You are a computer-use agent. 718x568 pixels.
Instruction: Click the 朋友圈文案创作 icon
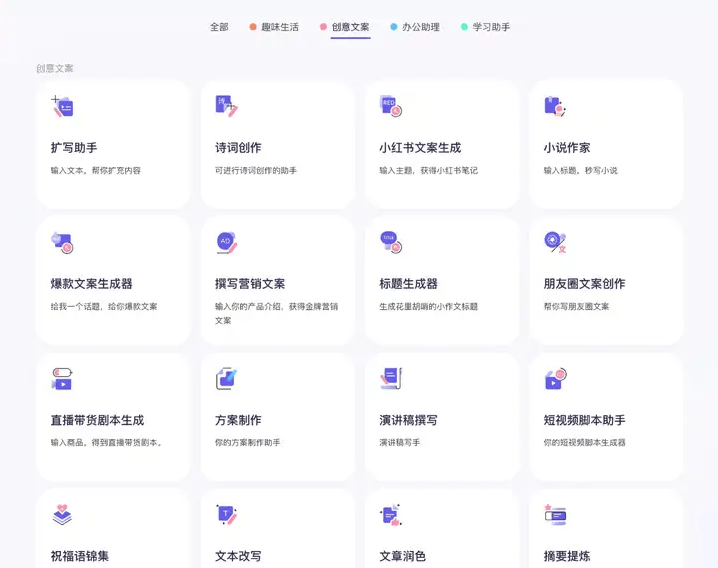coord(555,242)
